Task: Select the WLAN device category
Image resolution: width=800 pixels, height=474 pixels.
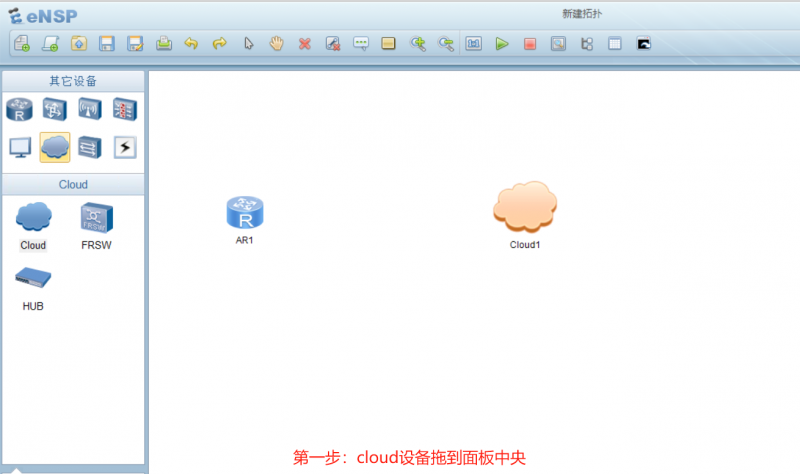Action: tap(90, 109)
